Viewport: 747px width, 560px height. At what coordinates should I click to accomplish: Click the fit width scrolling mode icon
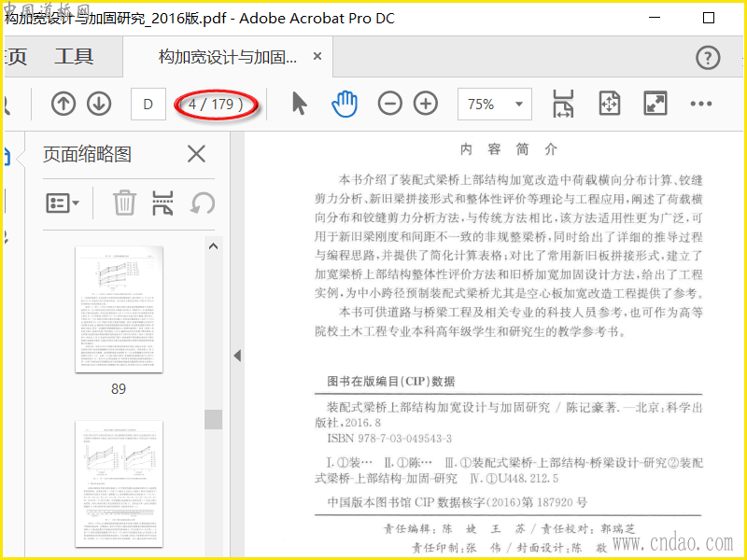coord(563,104)
